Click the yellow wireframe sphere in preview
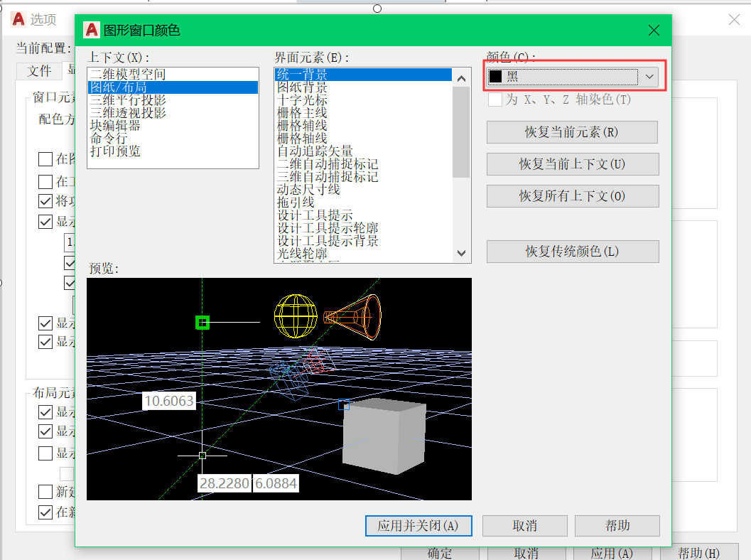 (296, 317)
